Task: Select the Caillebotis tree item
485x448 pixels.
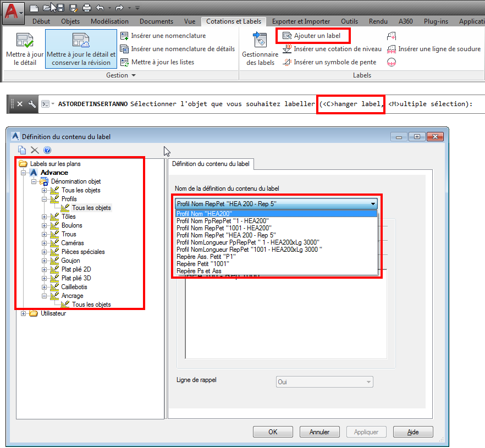Action: (74, 287)
